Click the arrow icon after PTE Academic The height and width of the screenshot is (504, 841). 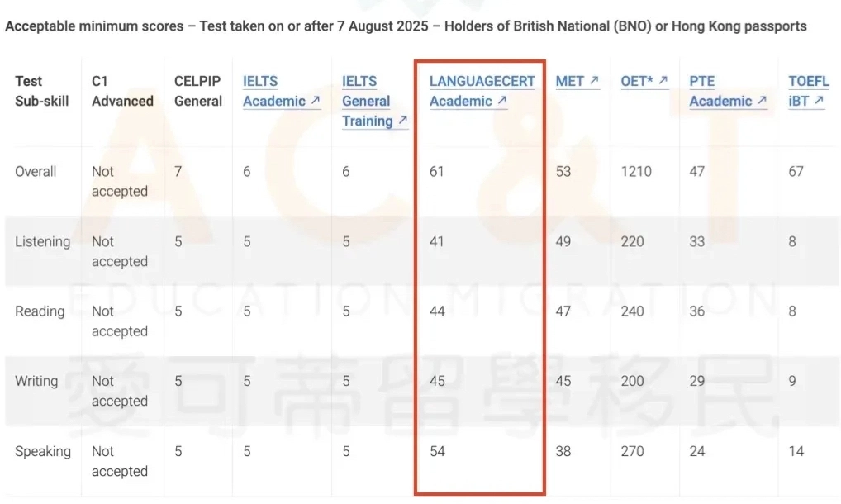coord(758,102)
